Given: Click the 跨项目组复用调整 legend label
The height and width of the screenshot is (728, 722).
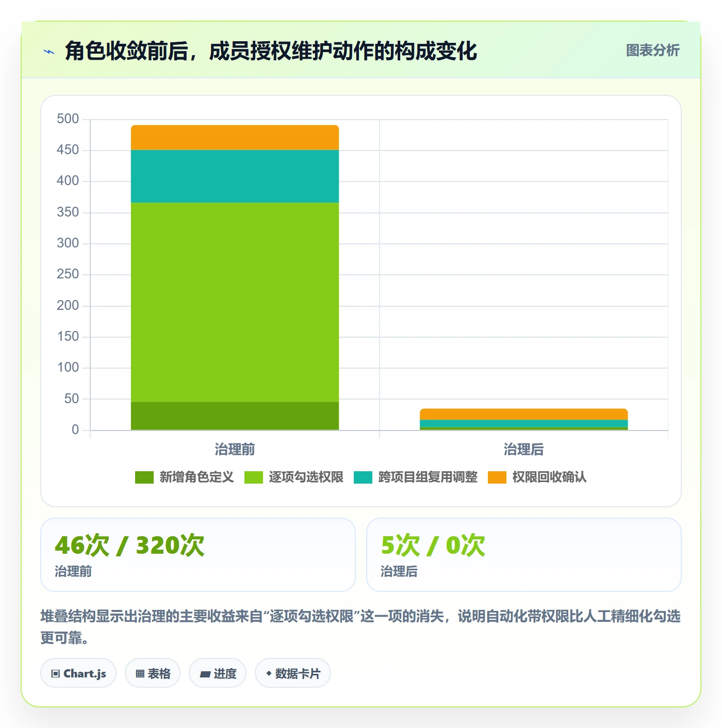Looking at the screenshot, I should click(x=428, y=477).
